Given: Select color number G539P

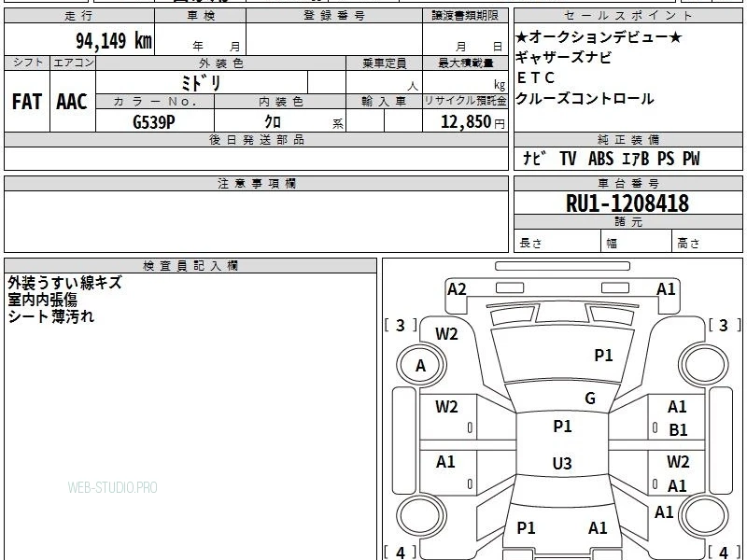Looking at the screenshot, I should point(153,122).
